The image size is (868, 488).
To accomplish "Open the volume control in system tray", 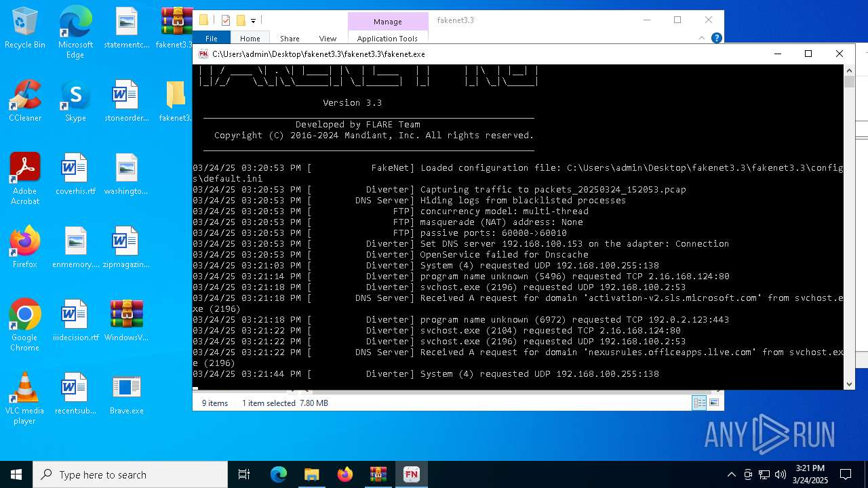I will coord(781,474).
